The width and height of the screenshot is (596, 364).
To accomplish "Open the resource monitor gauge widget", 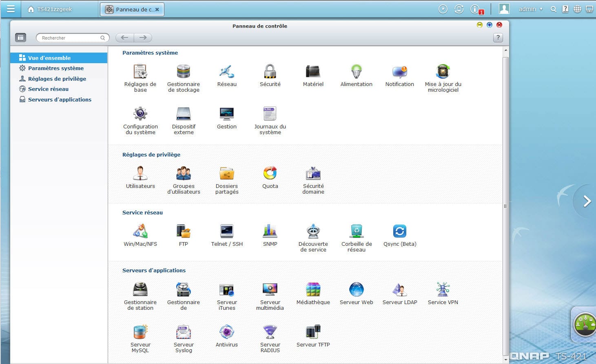I will pyautogui.click(x=585, y=324).
